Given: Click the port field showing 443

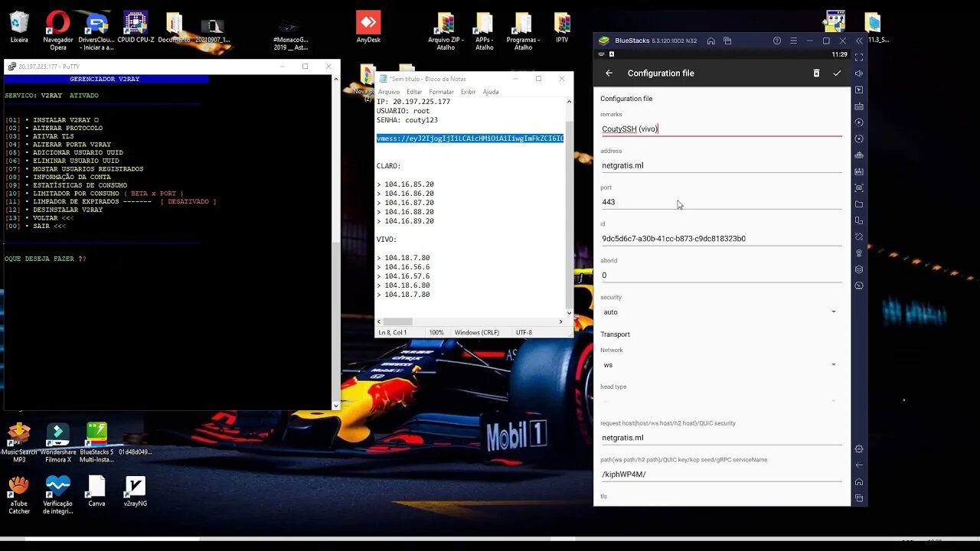Looking at the screenshot, I should pos(721,202).
